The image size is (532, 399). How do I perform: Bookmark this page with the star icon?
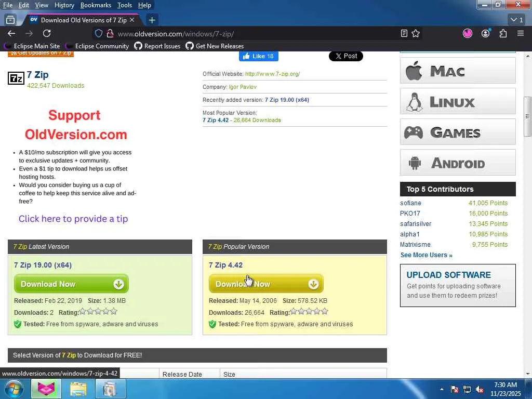click(x=416, y=33)
